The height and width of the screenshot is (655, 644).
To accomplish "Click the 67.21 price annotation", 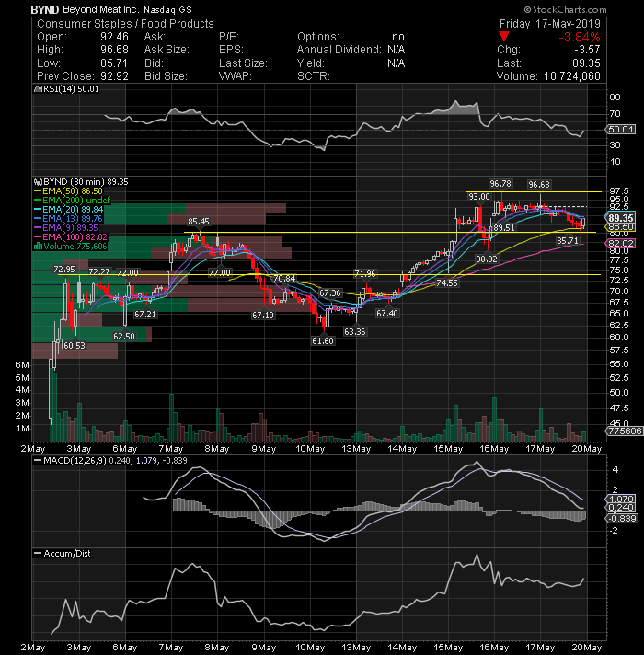I will [x=145, y=314].
